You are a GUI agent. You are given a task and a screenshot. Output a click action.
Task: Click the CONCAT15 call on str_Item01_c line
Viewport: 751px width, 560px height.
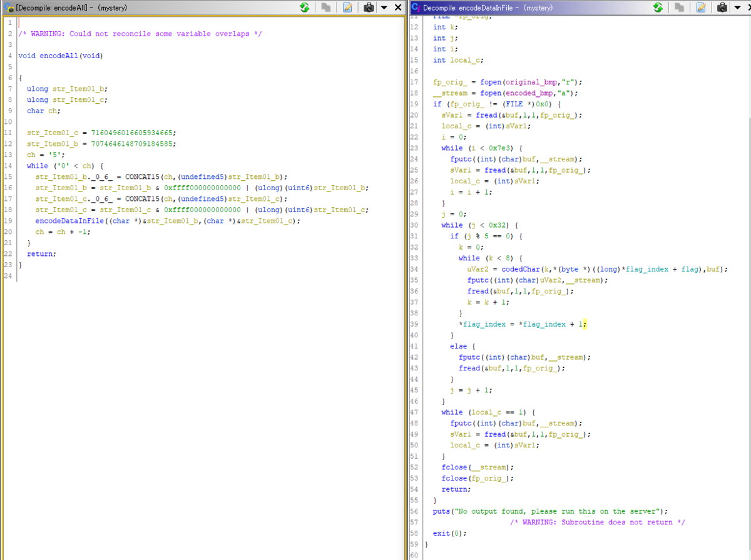pos(207,199)
